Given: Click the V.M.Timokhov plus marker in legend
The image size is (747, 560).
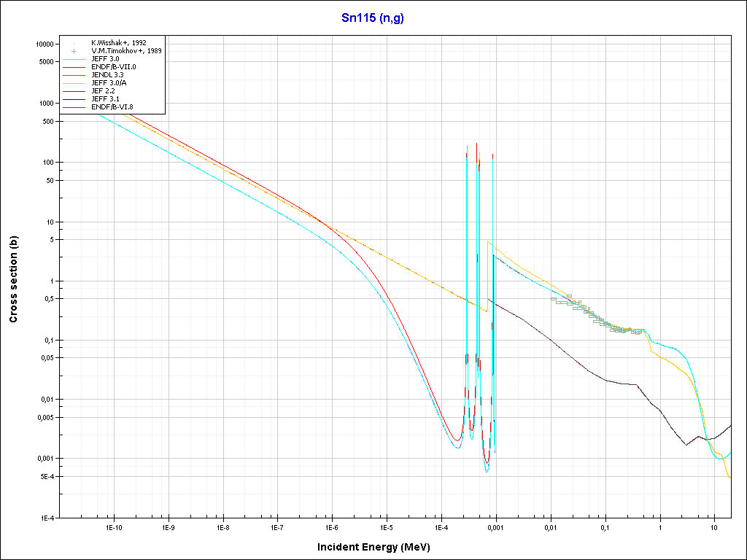Looking at the screenshot, I should pyautogui.click(x=74, y=51).
